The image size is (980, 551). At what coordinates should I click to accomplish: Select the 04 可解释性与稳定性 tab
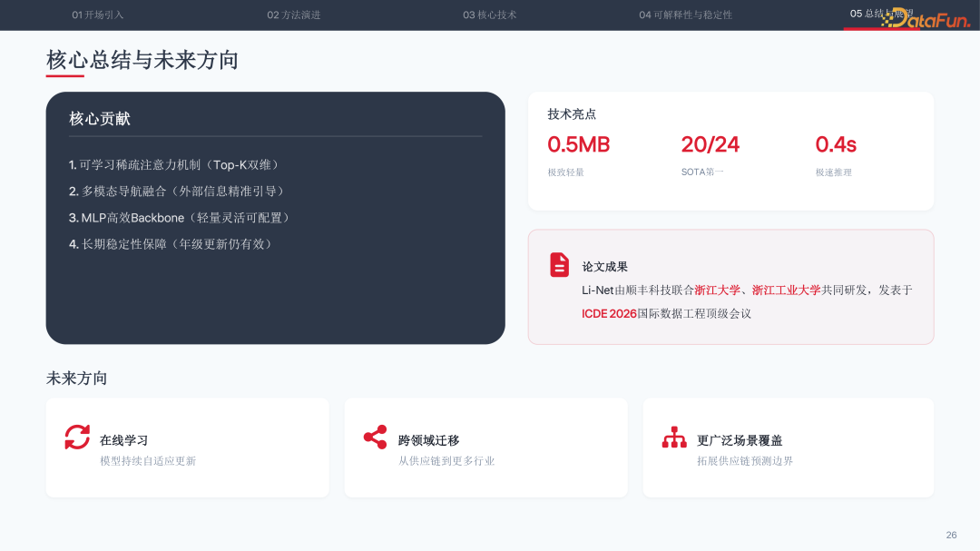(686, 15)
